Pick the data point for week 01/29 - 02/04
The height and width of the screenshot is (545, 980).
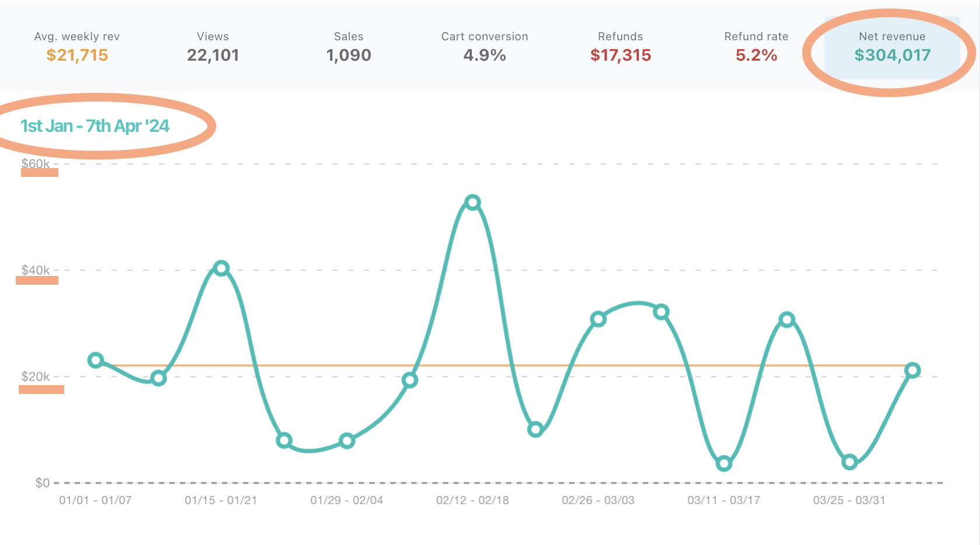[347, 441]
